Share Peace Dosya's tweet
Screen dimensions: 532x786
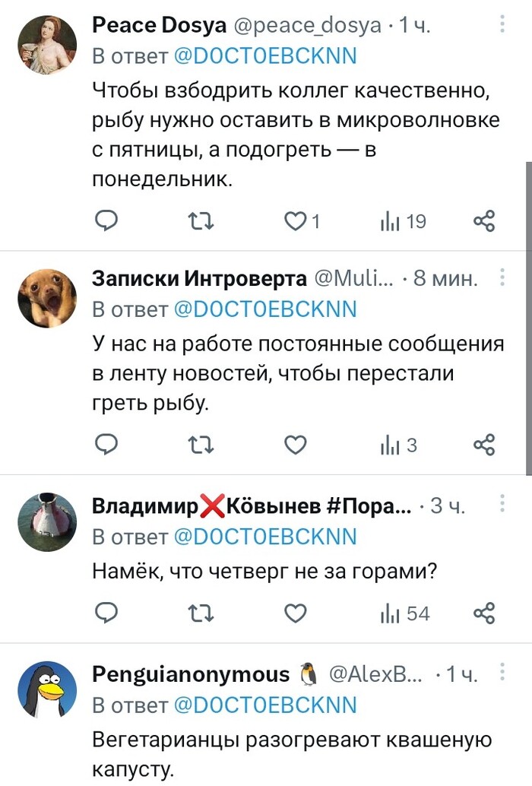point(484,221)
